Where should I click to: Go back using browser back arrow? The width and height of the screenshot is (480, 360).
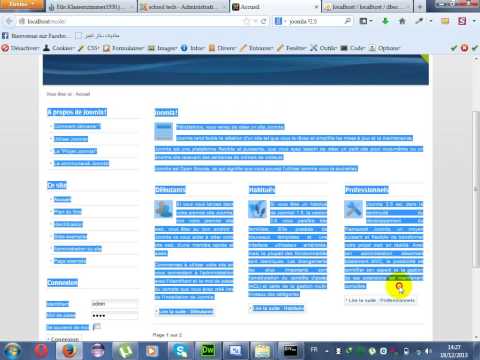(9, 21)
